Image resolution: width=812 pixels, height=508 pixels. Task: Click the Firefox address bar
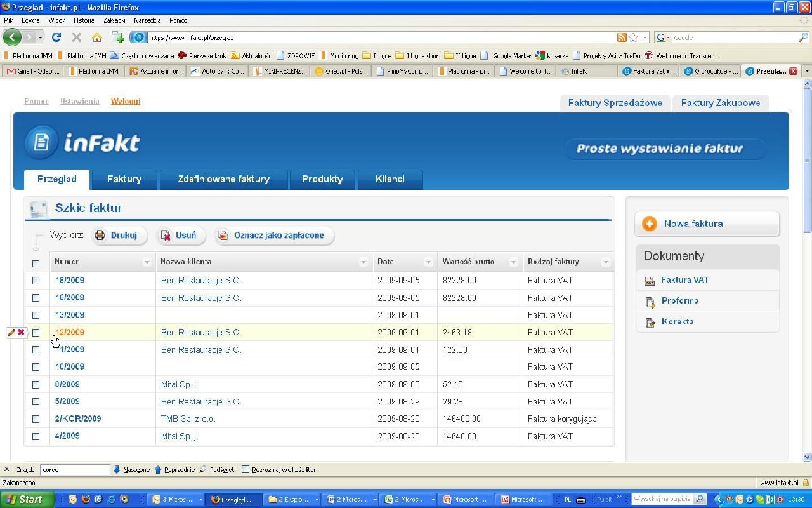click(x=381, y=37)
